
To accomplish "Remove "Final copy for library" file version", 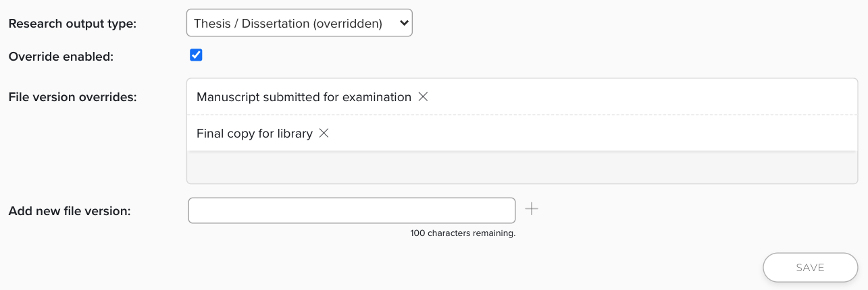I will tap(324, 133).
